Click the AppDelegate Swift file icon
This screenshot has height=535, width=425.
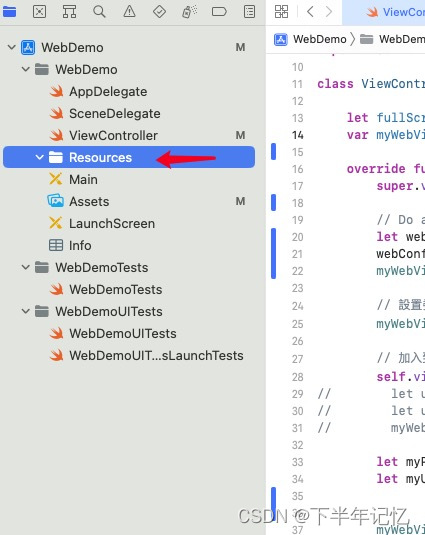tap(56, 91)
